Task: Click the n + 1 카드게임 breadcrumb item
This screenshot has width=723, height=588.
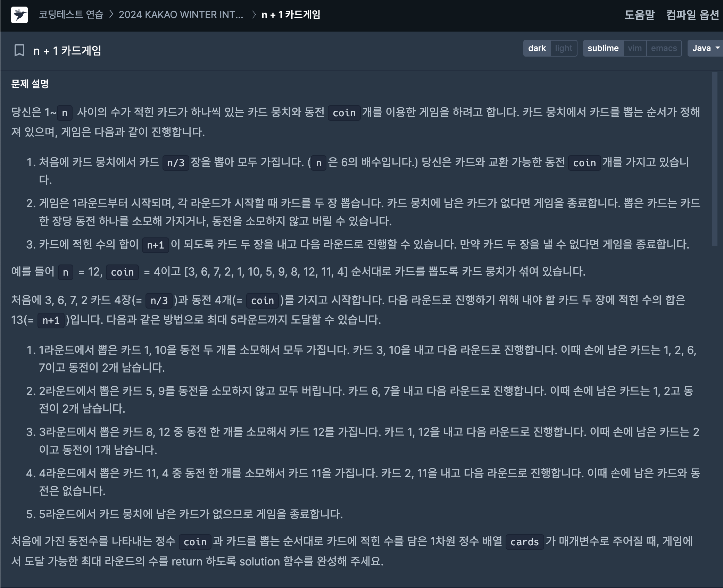Action: 291,15
